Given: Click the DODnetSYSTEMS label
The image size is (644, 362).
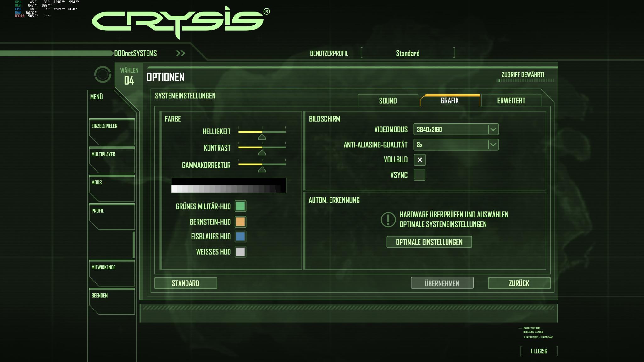Looking at the screenshot, I should coord(136,53).
